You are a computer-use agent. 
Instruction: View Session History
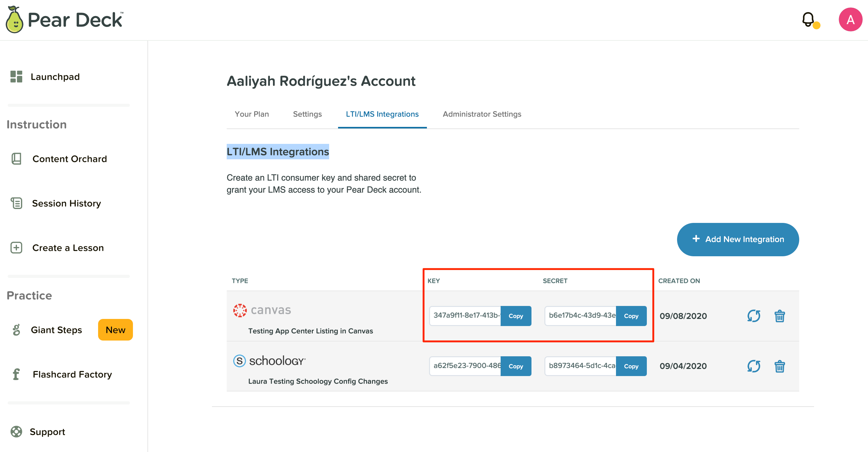[x=66, y=203]
